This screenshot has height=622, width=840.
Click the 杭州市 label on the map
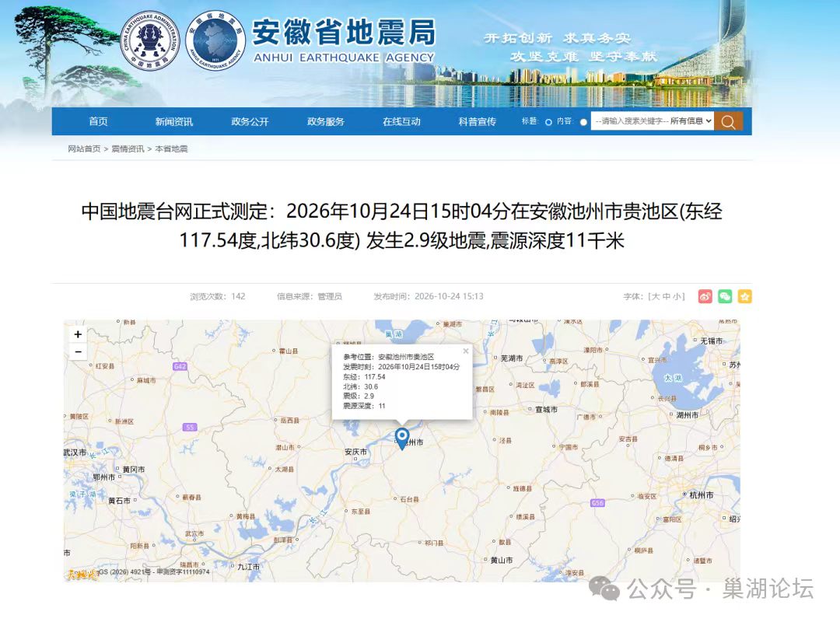point(702,495)
